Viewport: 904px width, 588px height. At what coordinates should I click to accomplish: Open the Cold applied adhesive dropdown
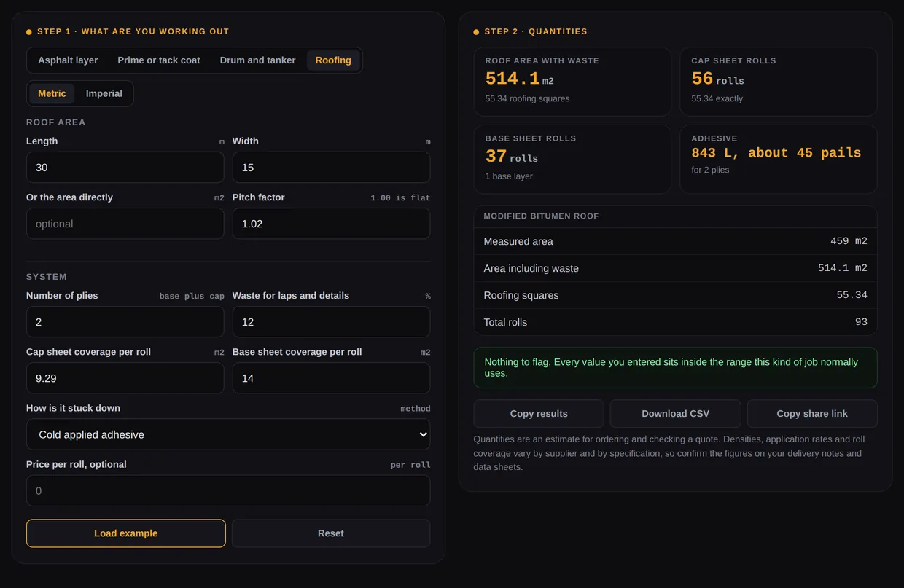(x=228, y=434)
